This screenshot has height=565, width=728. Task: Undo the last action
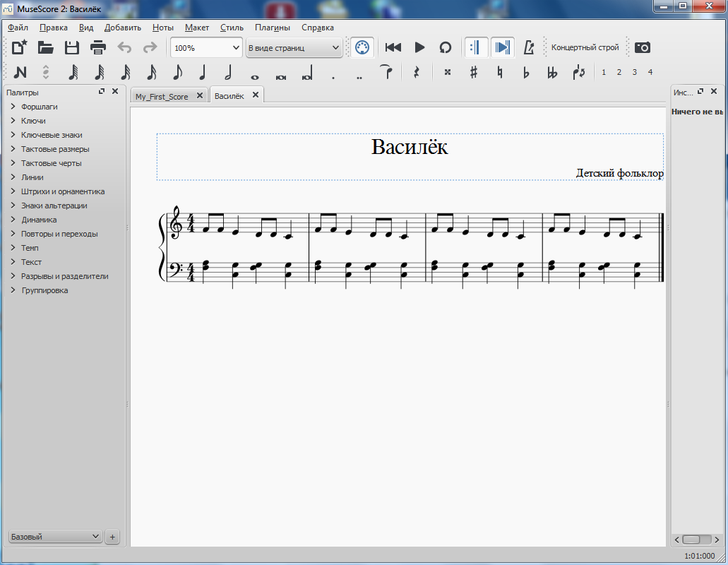pos(124,47)
